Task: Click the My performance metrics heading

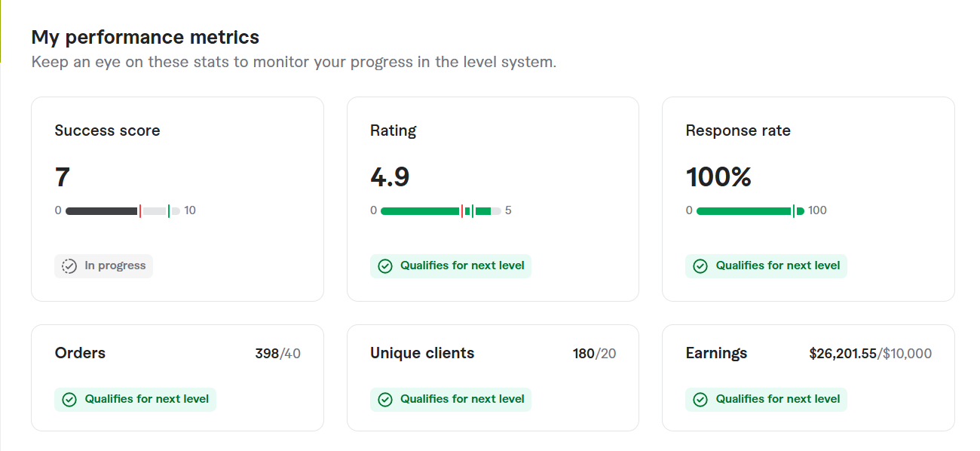Action: coord(145,37)
